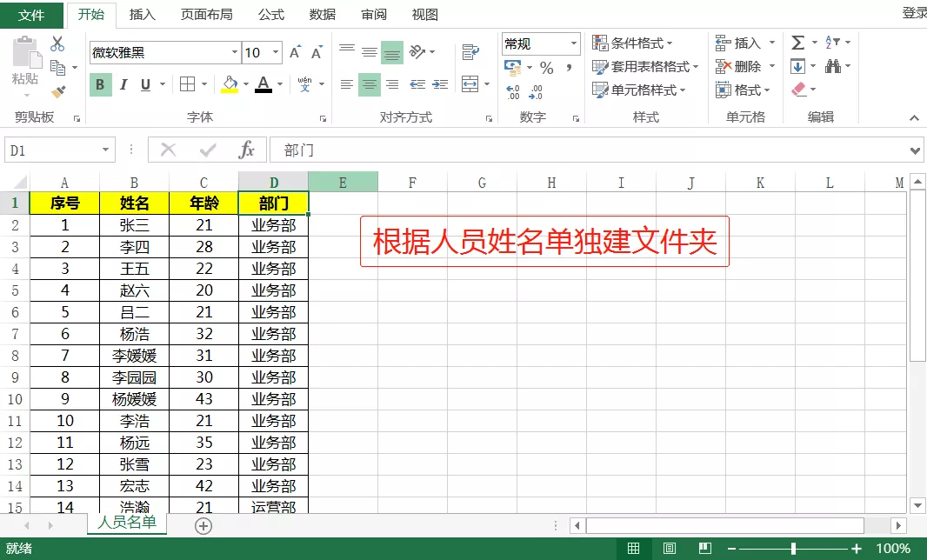Open the Name Box D1 dropdown arrow
The width and height of the screenshot is (927, 560).
coord(106,150)
